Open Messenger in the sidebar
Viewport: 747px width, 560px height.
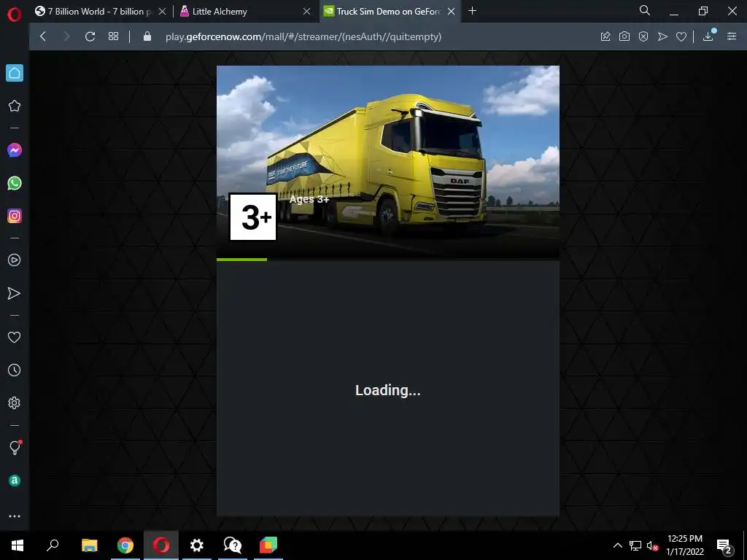click(x=15, y=150)
